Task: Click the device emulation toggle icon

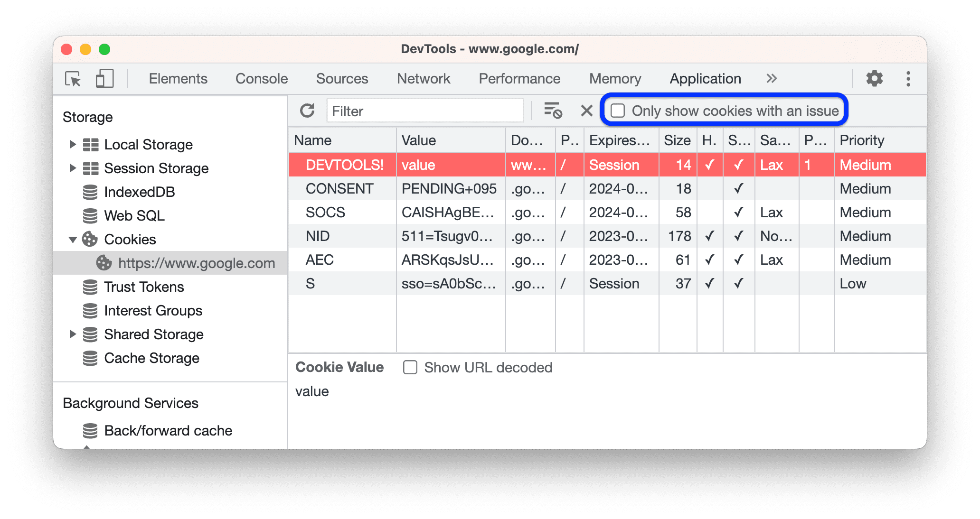Action: tap(104, 78)
